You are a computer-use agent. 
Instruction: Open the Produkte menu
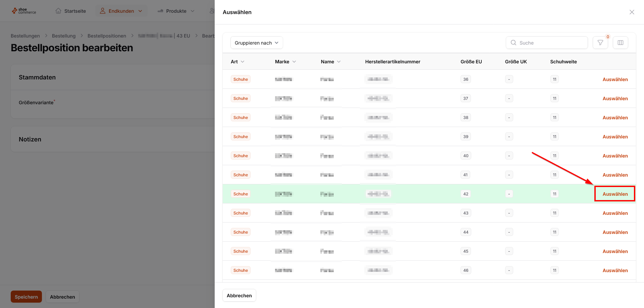[176, 11]
